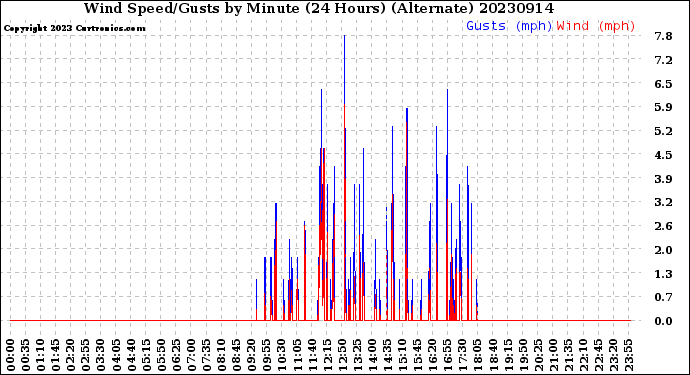Click the x-axis time label 13:25

357,355
